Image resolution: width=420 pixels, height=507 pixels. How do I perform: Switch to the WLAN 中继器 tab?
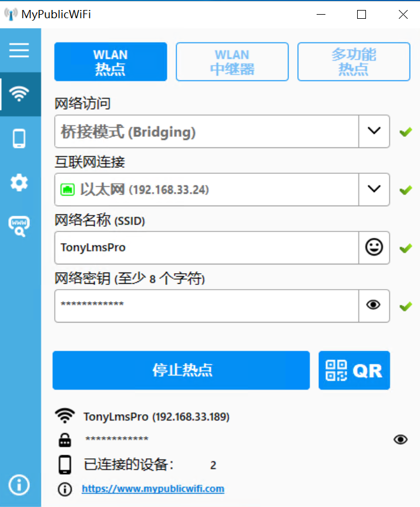[x=232, y=62]
